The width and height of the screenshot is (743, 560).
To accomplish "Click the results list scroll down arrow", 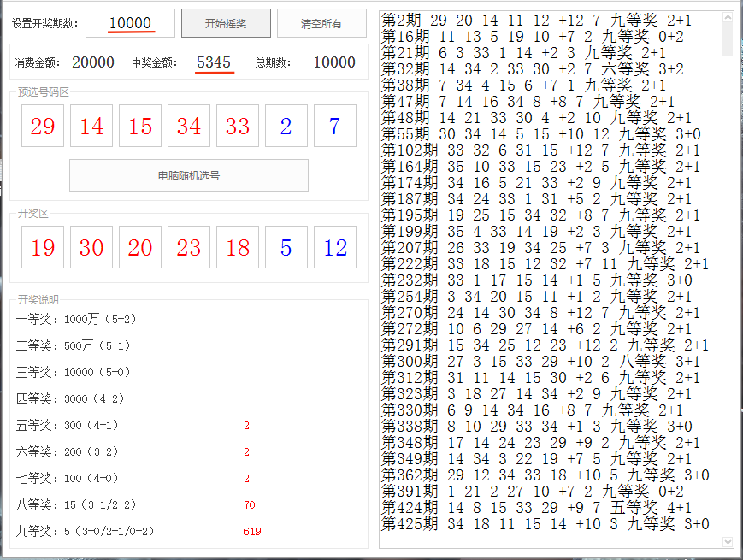I will [x=728, y=541].
